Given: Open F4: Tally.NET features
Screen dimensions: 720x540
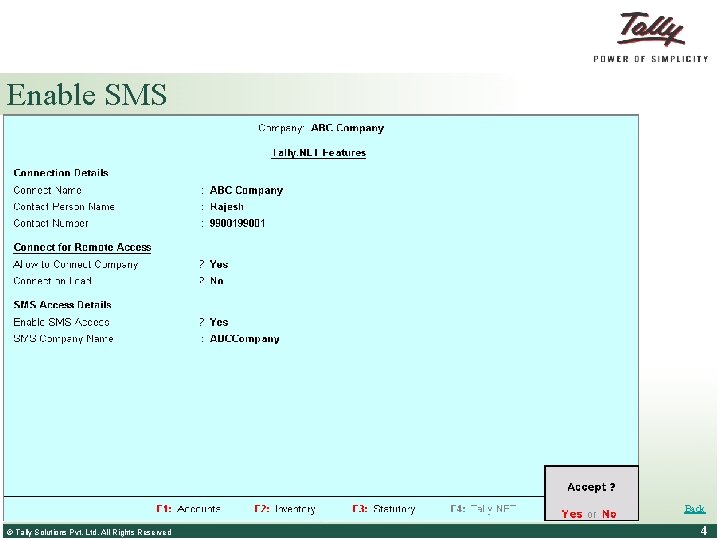Looking at the screenshot, I should [x=483, y=509].
